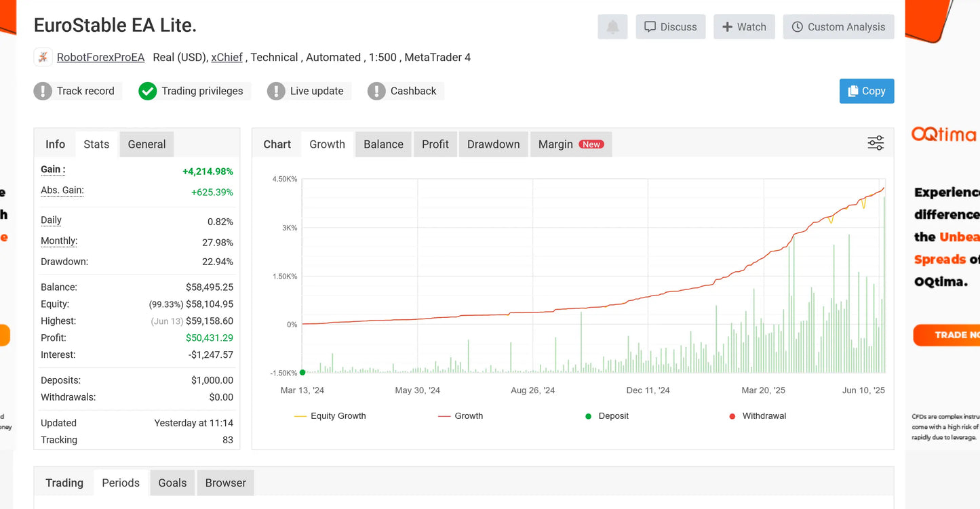Switch to the Stats tab
Image resolution: width=980 pixels, height=509 pixels.
(96, 144)
